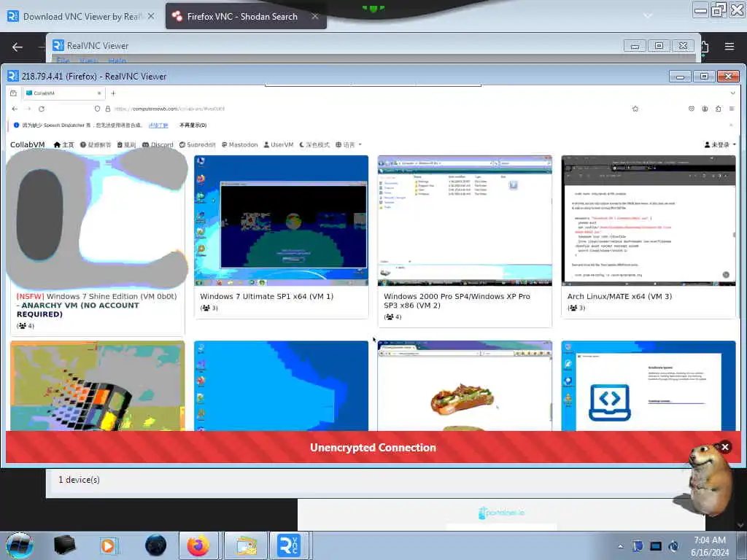Click the learn-more link in notification bar

coord(158,125)
